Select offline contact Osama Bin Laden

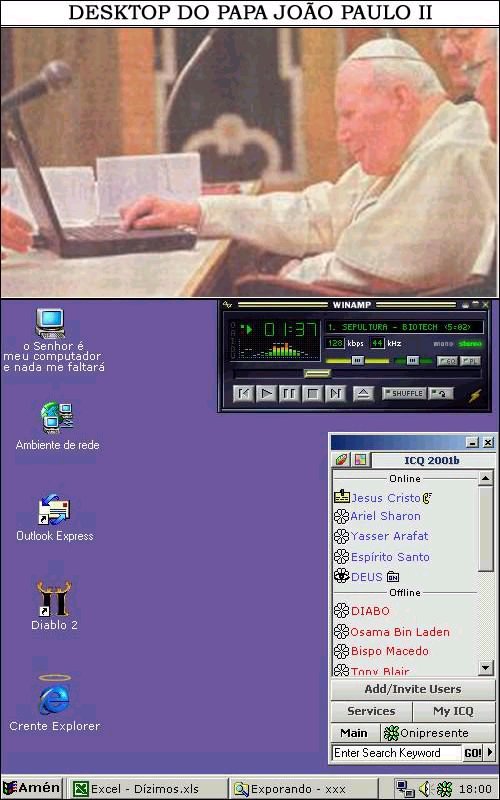point(400,632)
